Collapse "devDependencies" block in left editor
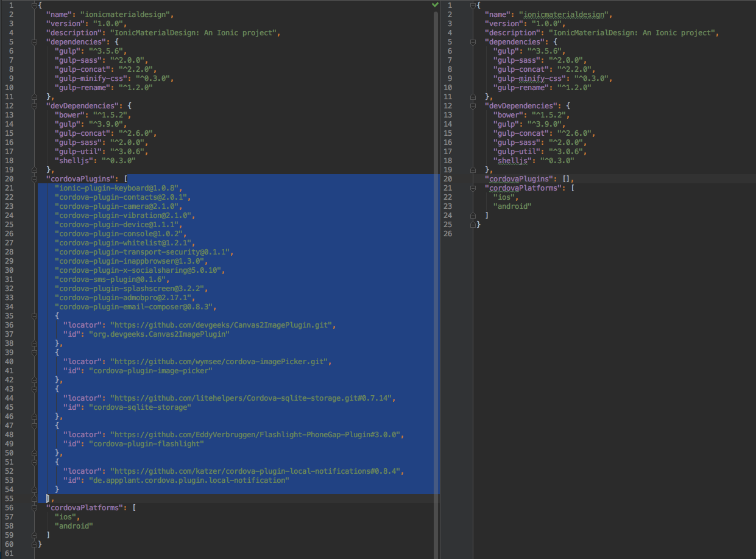Viewport: 756px width, 559px height. (x=34, y=106)
